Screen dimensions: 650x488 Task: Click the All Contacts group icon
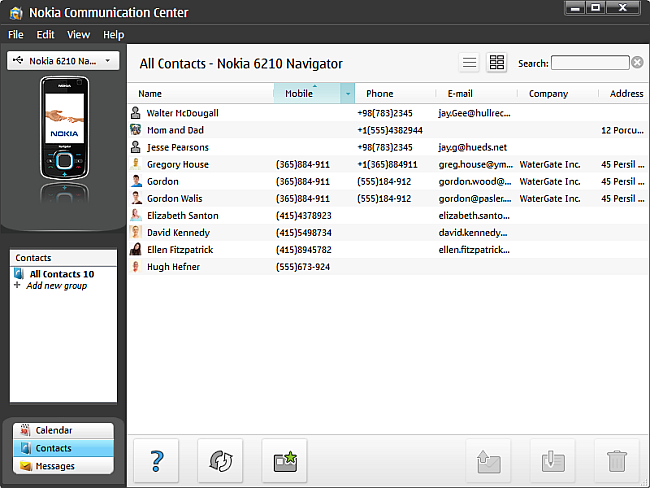point(19,274)
